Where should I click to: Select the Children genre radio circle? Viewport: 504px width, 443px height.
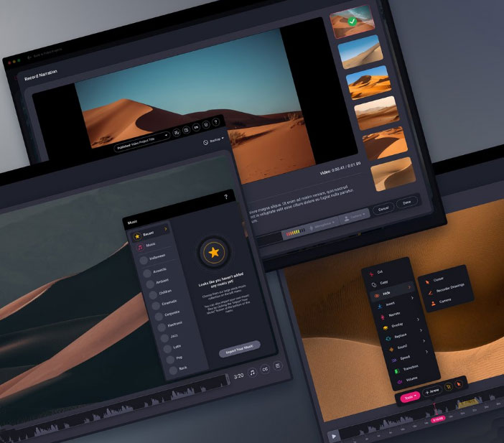point(153,295)
